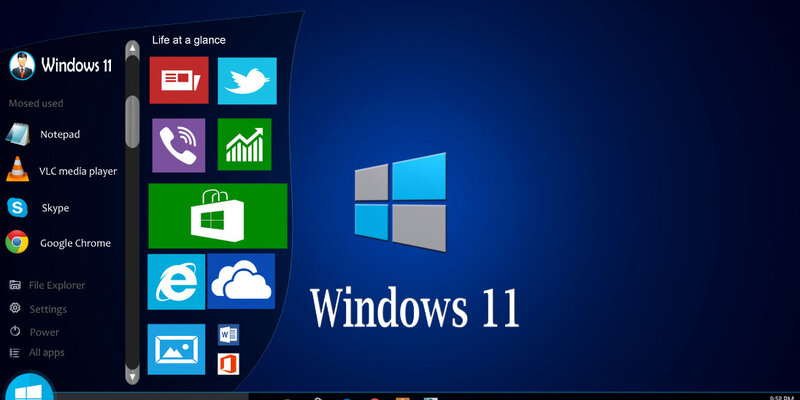Launch the Internet Explorer tile
The image size is (800, 400).
point(176,282)
